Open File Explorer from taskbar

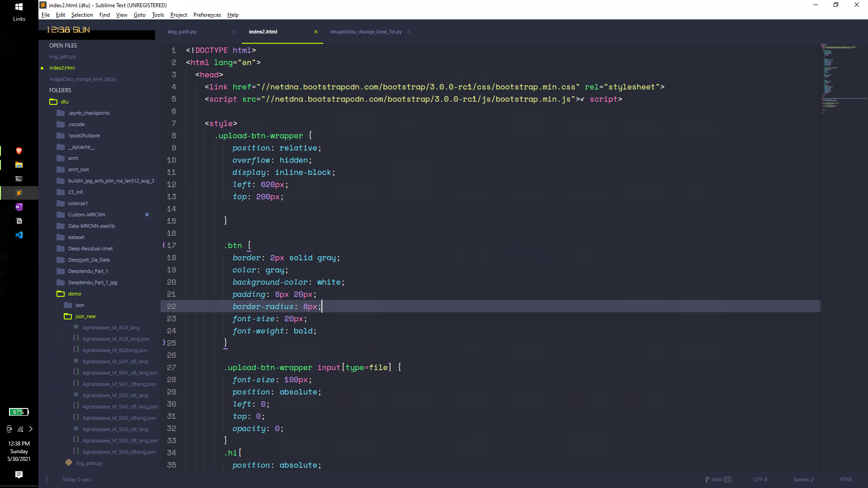click(x=19, y=165)
